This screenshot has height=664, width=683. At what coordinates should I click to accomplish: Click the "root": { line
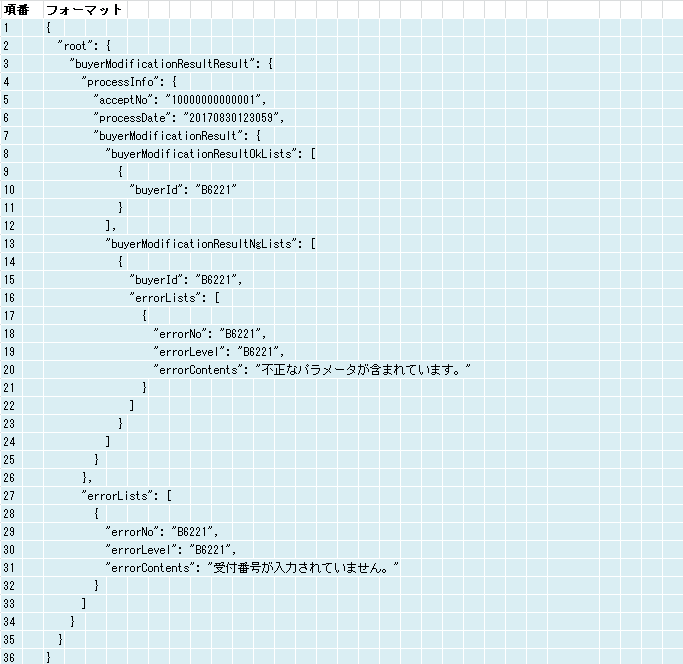84,45
